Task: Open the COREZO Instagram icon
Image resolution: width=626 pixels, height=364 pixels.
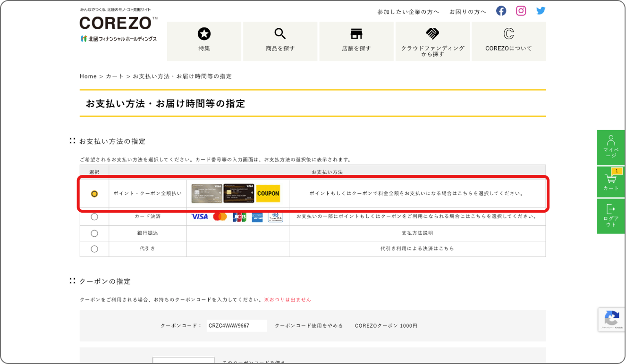Action: pyautogui.click(x=521, y=11)
